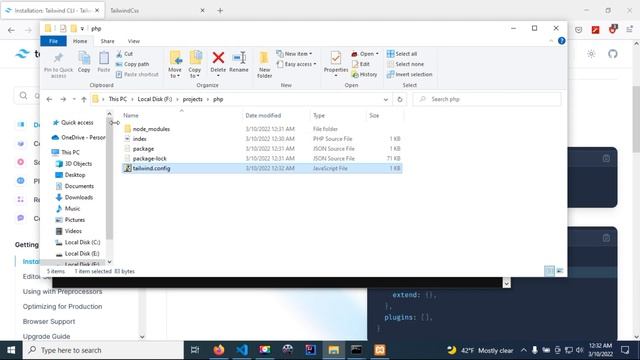
Task: Click Invert selection in ribbon
Action: (409, 74)
